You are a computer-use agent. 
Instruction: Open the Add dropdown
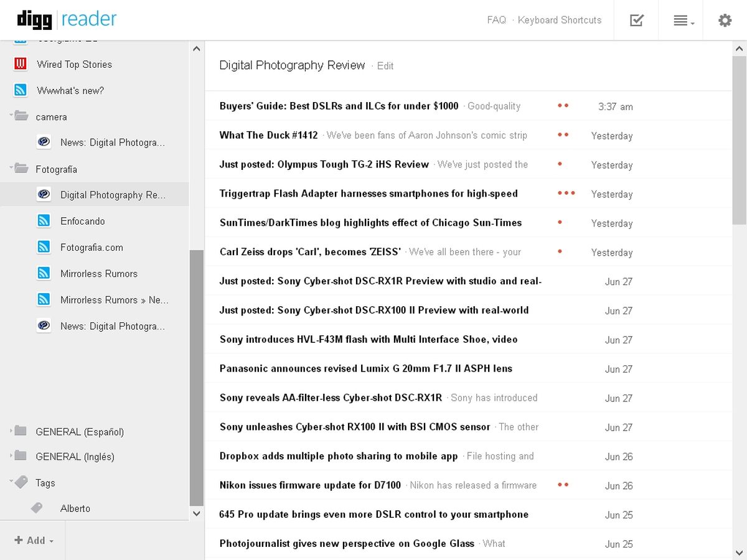point(32,540)
